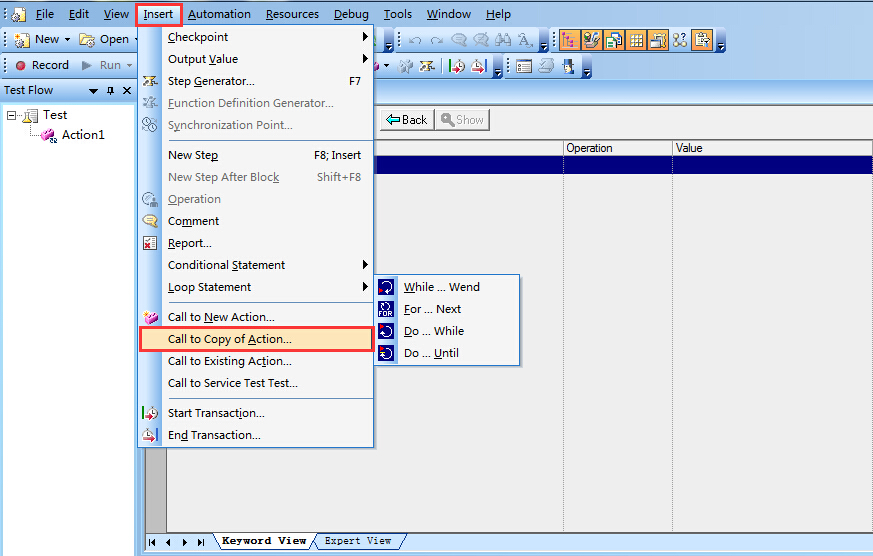Click the grey cubes toolbar icon
The width and height of the screenshot is (873, 556).
(x=405, y=67)
